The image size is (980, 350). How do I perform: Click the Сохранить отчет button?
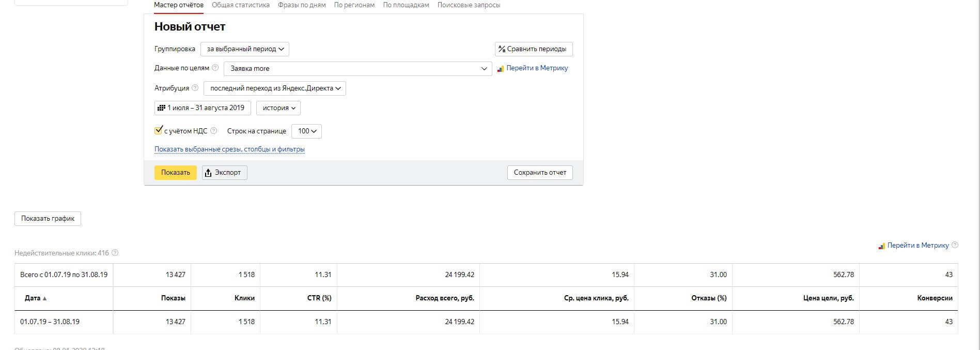[x=540, y=173]
